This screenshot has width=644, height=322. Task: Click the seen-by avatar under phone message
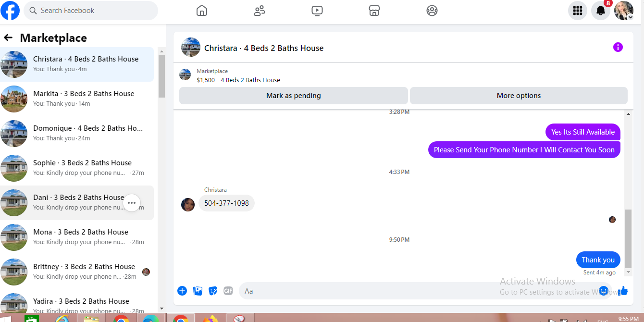point(612,220)
